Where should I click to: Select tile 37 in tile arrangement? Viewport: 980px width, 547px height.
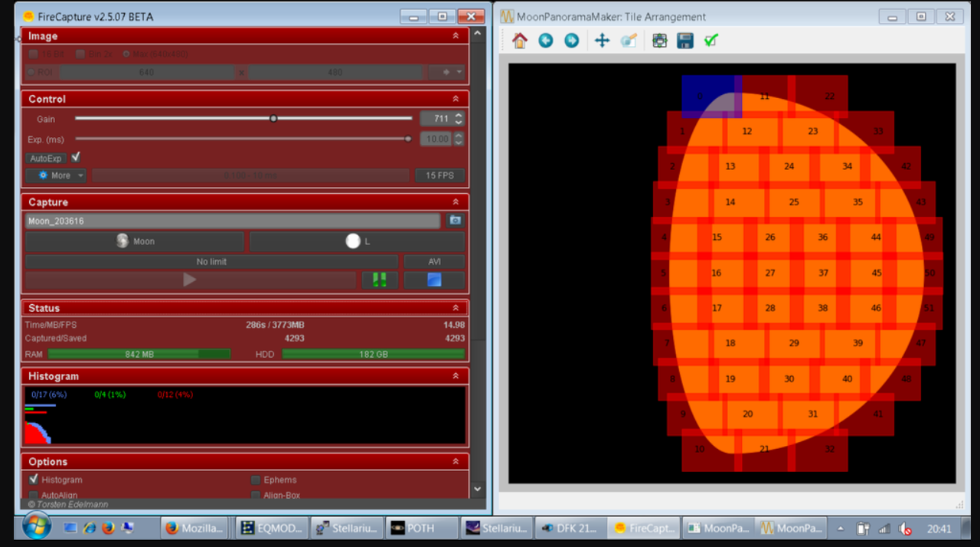[823, 273]
